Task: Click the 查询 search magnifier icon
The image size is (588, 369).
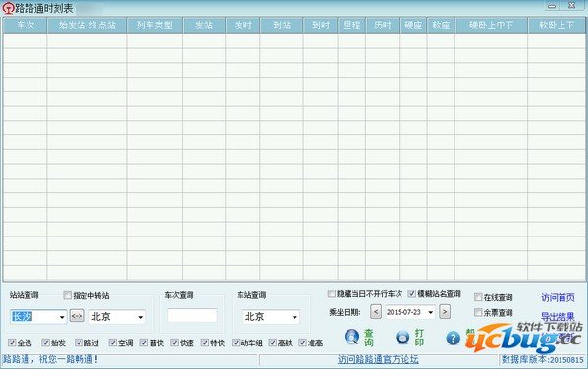Action: click(x=351, y=337)
